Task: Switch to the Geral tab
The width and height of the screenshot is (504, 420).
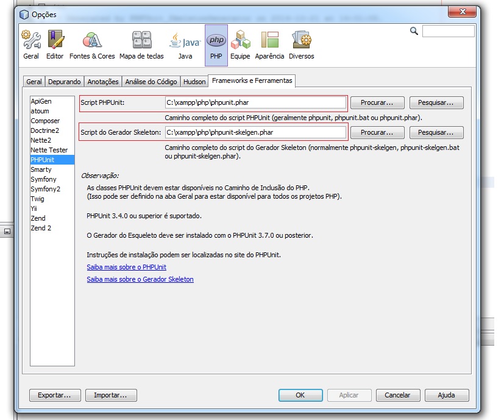Action: pos(34,82)
